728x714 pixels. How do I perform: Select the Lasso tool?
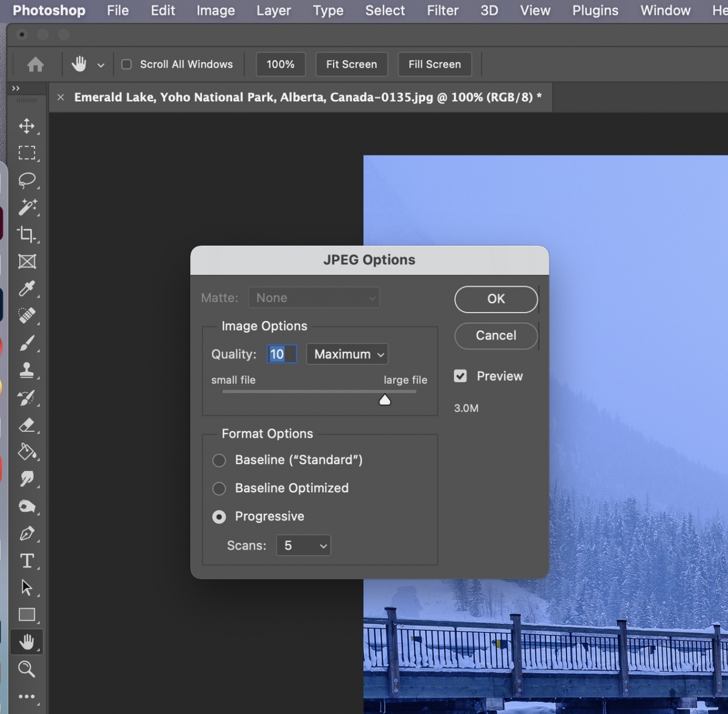coord(26,180)
